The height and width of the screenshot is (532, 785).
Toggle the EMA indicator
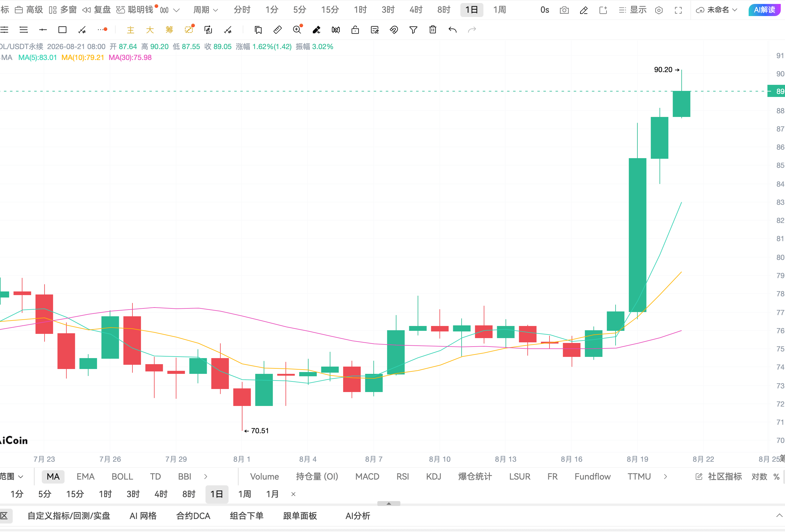click(85, 477)
